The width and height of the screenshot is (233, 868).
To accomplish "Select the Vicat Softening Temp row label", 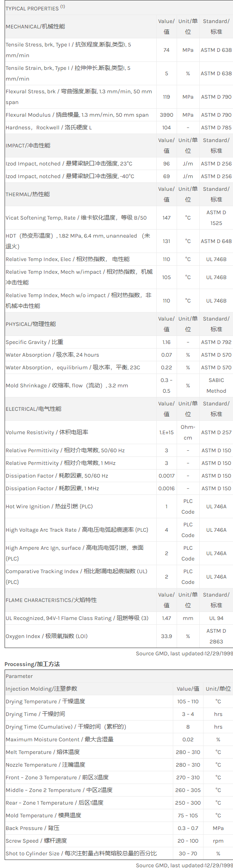I will [76, 218].
